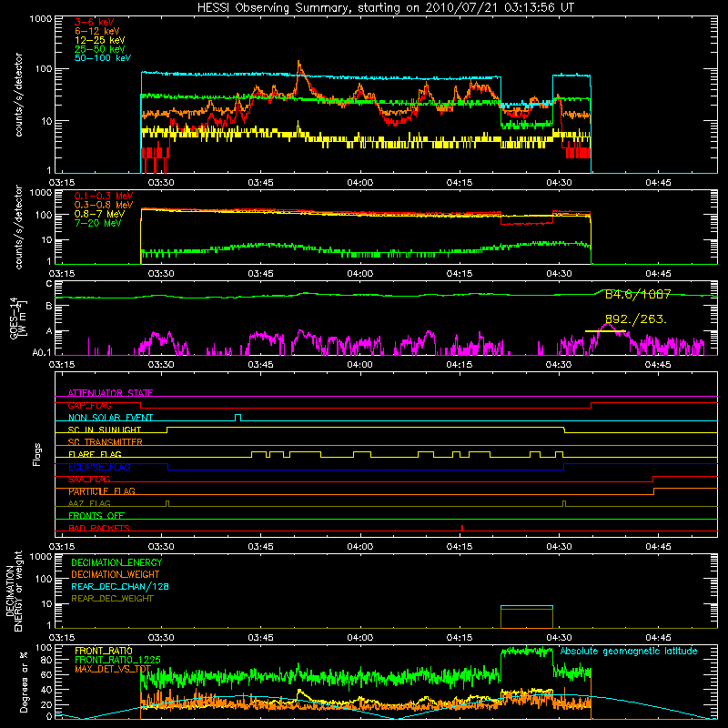The height and width of the screenshot is (728, 728).
Task: Click the GOES-14 axis label
Action: pos(17,319)
